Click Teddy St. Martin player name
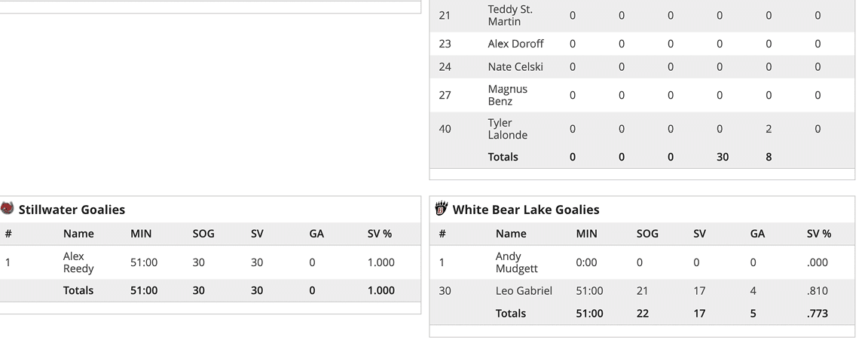 coord(509,15)
